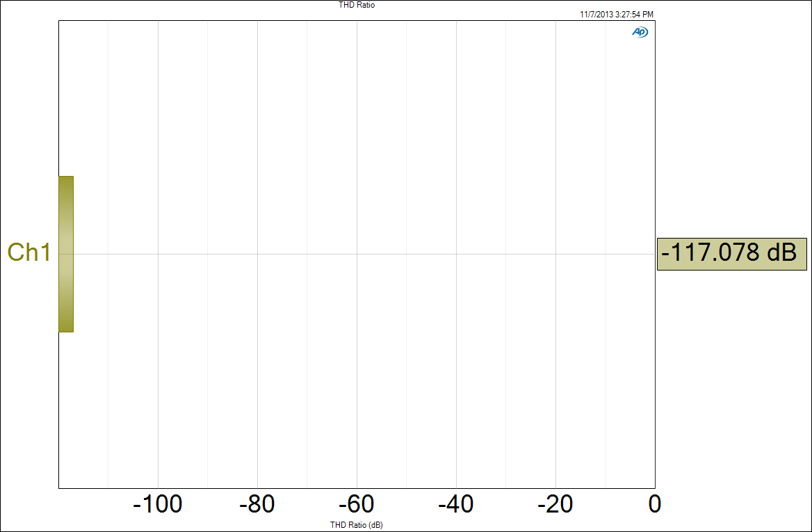Click the -20 axis tick label

(x=555, y=504)
